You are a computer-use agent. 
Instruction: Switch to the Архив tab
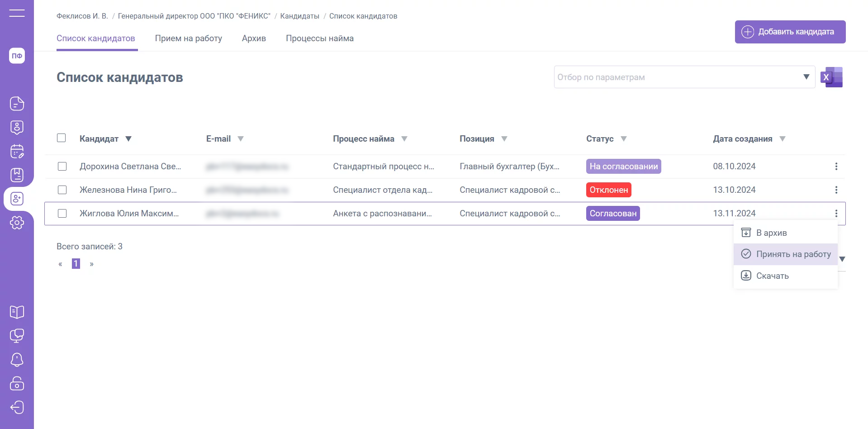(254, 38)
